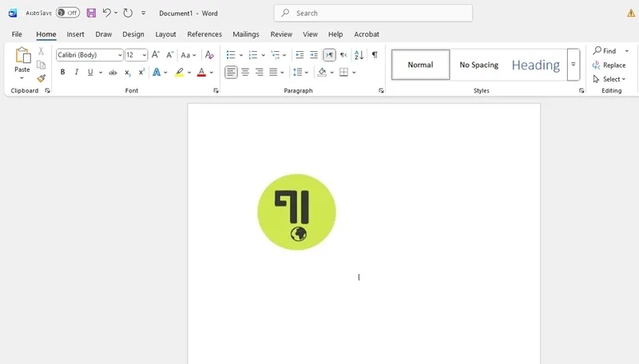Open the File menu

(x=17, y=34)
